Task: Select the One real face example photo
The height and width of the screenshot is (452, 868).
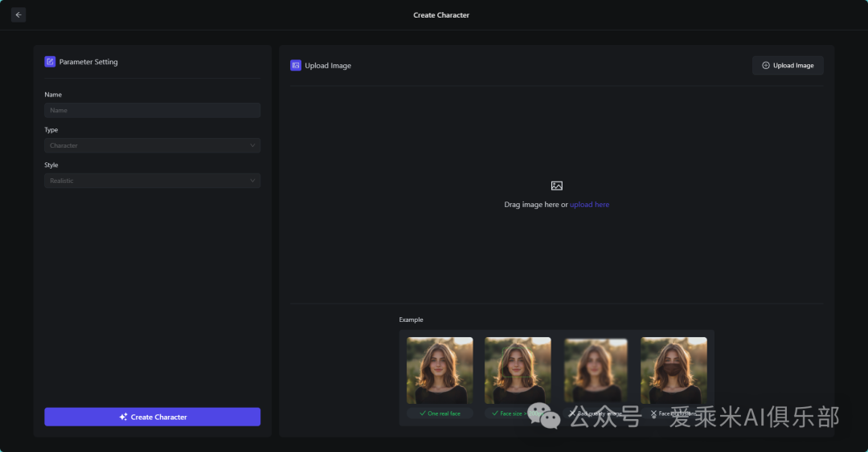Action: coord(440,370)
